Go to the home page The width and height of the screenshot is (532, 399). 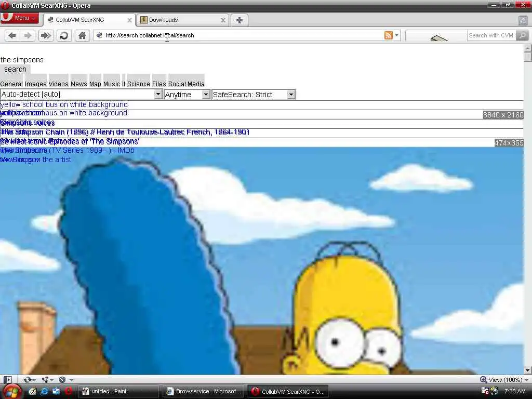(x=82, y=35)
